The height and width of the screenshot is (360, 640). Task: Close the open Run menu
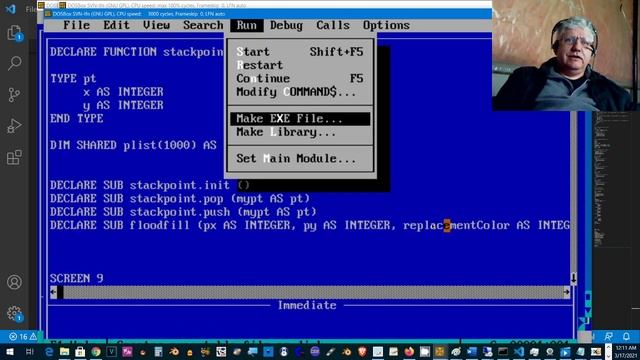(x=247, y=25)
